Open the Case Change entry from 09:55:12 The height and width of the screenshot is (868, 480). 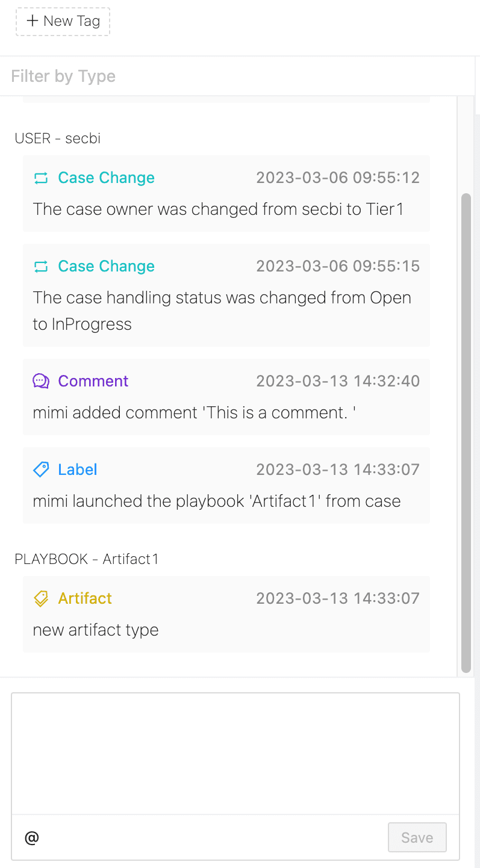coord(226,193)
